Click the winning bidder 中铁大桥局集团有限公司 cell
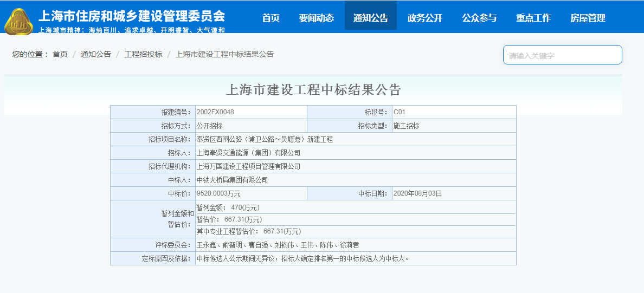This screenshot has width=644, height=293. click(x=232, y=180)
